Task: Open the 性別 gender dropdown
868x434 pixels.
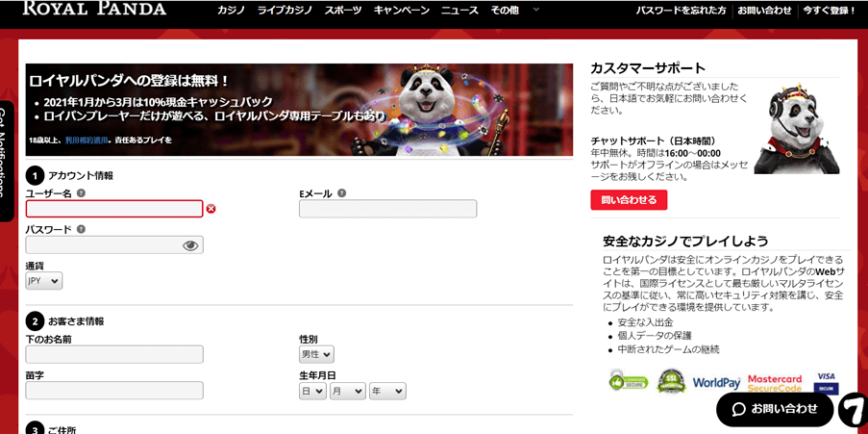Action: [x=316, y=353]
